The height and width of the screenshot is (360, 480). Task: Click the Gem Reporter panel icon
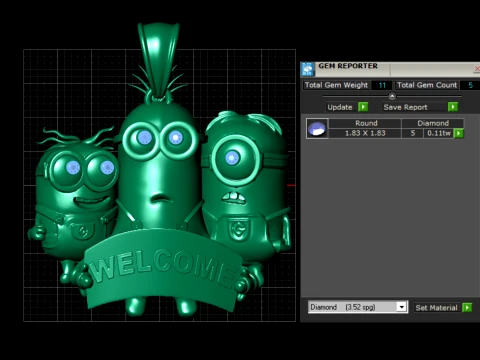click(307, 69)
